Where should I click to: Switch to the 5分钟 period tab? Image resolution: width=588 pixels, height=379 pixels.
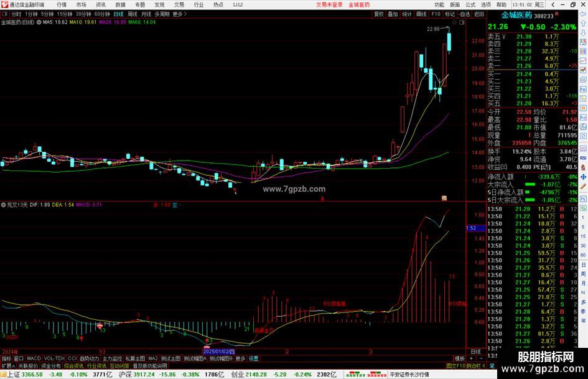pos(47,14)
